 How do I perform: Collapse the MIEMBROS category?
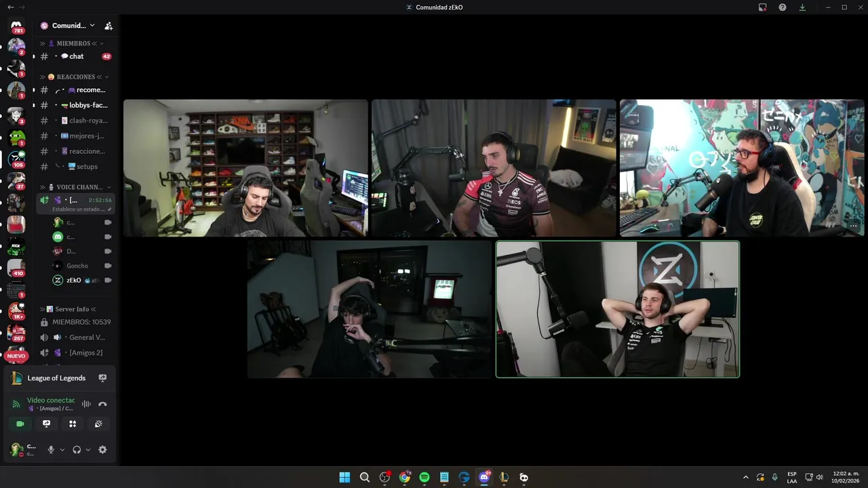pos(73,43)
